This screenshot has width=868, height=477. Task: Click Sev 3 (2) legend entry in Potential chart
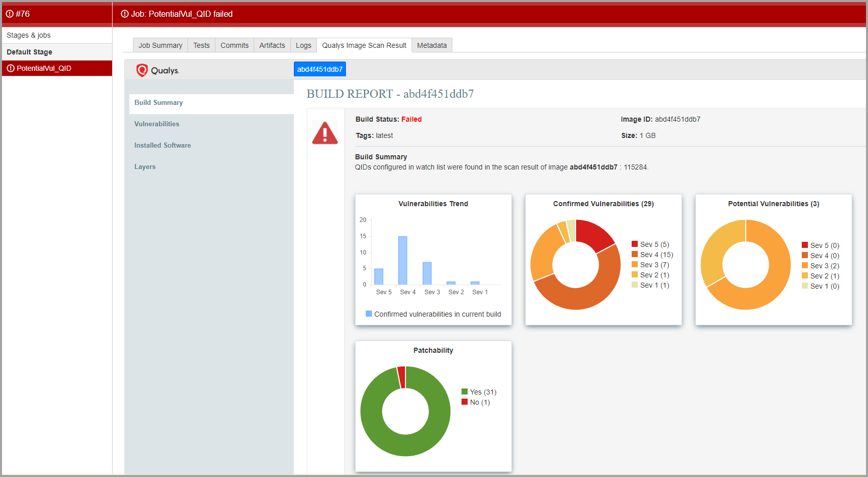(x=821, y=266)
